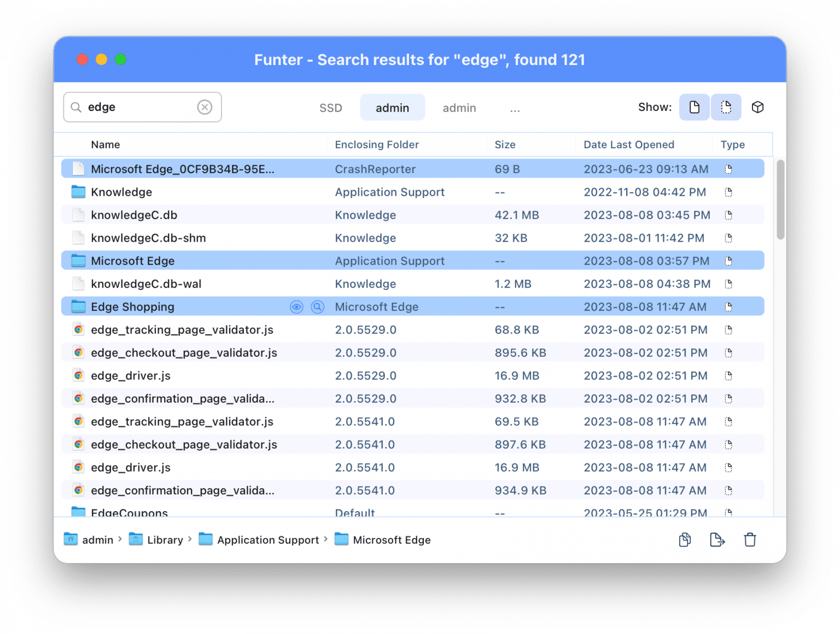This screenshot has width=840, height=634.
Task: Sort by the Size column header
Action: (505, 144)
